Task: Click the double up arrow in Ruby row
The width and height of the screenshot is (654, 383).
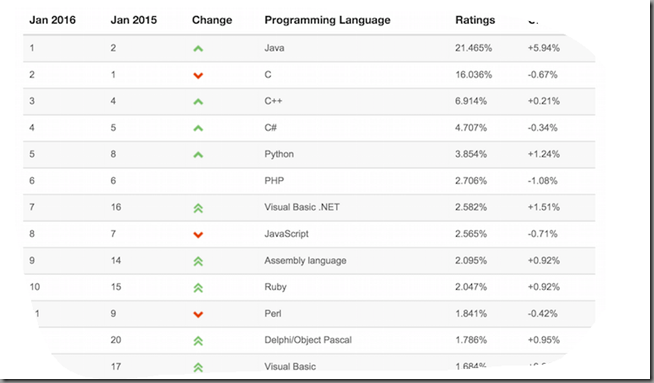Action: coord(198,287)
